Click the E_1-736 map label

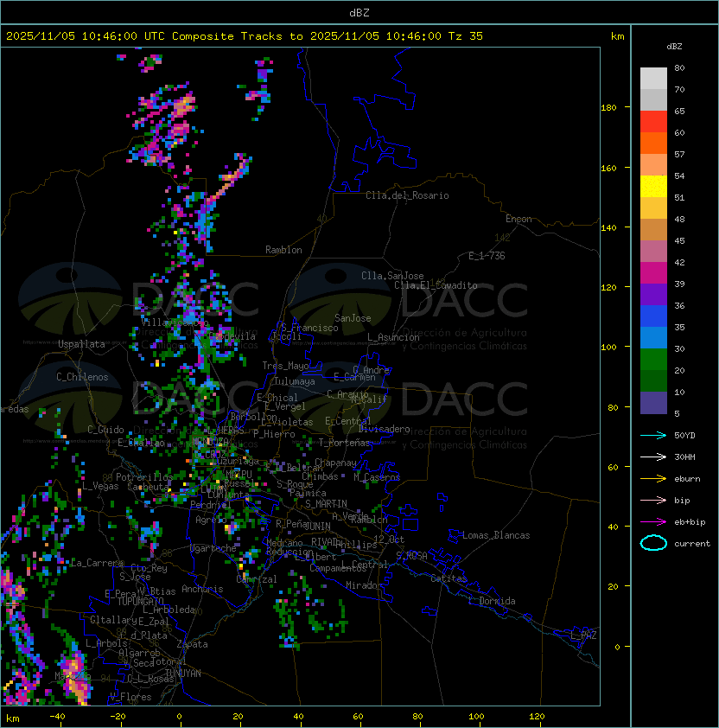487,256
